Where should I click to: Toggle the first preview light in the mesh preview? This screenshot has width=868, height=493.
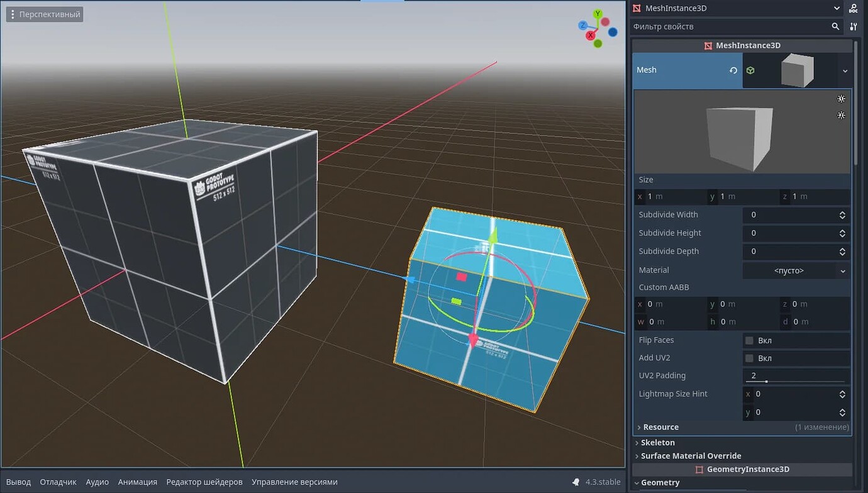(842, 99)
